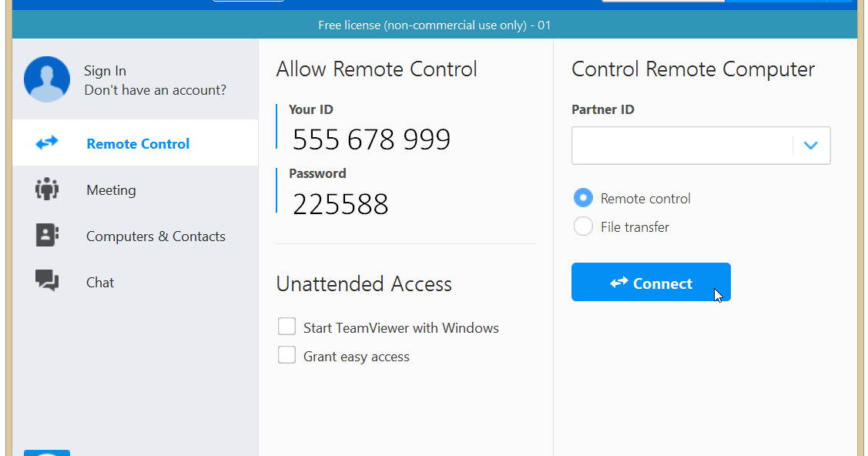Click the Chat speech bubbles icon

(x=47, y=281)
